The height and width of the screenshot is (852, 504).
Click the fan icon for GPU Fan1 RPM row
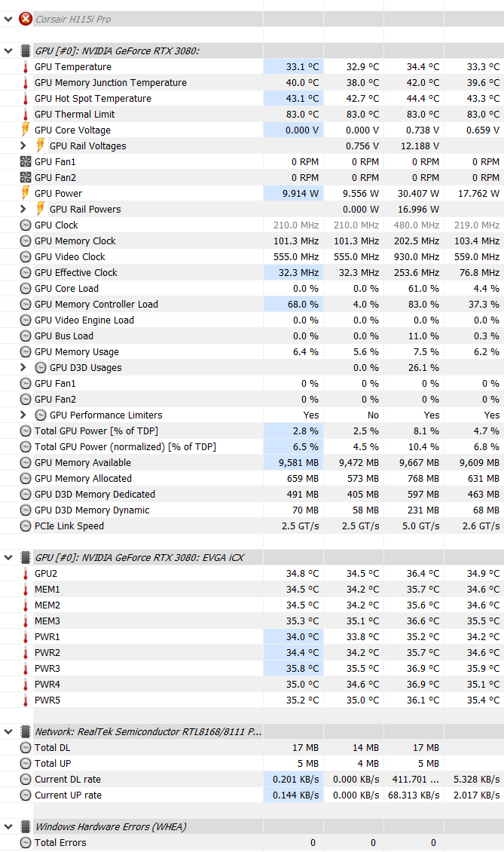tap(26, 161)
